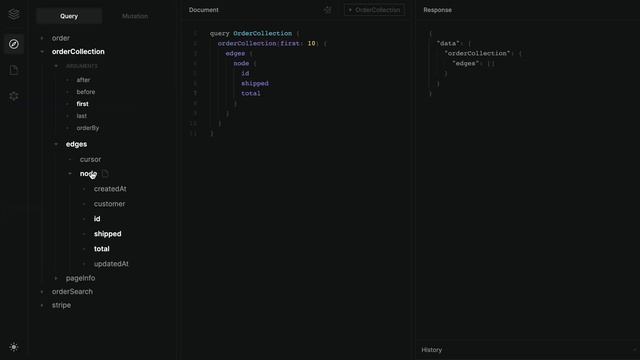Click the value 10 in the editor

[311, 43]
